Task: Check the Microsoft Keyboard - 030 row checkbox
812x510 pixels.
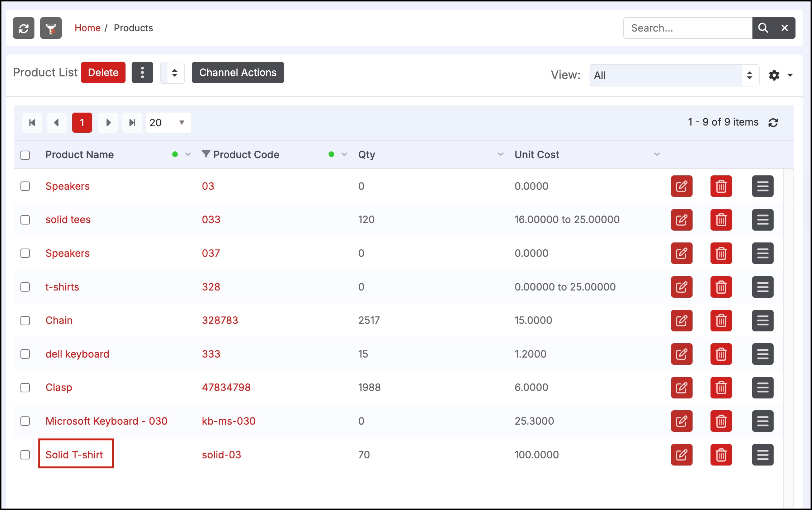Action: click(25, 421)
